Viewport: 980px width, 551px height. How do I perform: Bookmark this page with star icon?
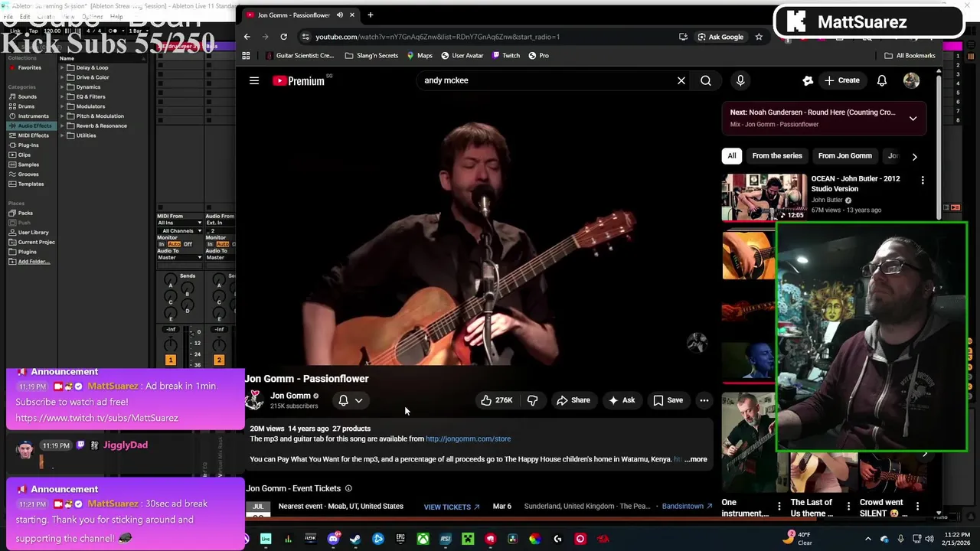coord(759,37)
